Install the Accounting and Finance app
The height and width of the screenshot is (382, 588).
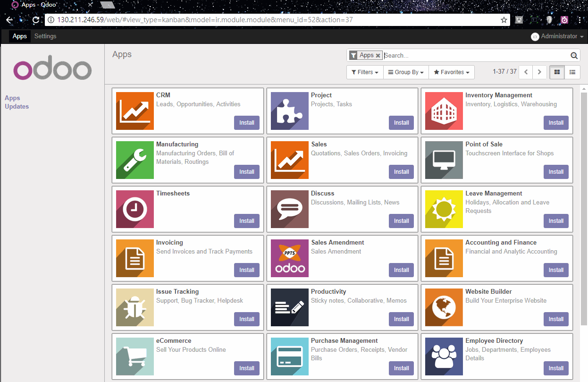(556, 270)
